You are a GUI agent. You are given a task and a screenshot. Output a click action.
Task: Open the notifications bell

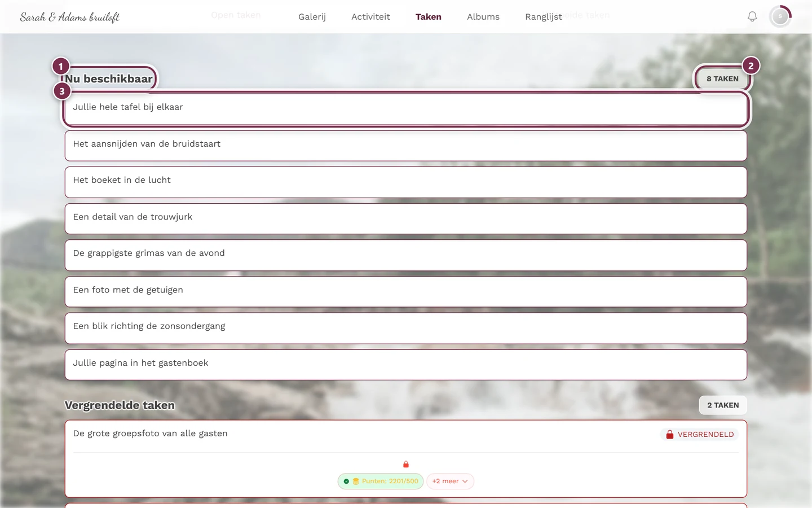pos(752,17)
